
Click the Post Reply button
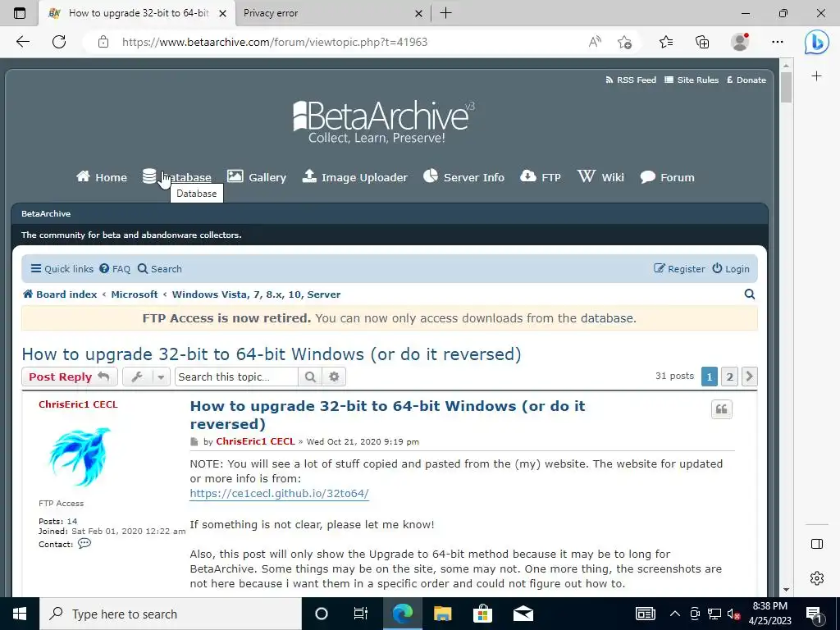click(x=69, y=377)
